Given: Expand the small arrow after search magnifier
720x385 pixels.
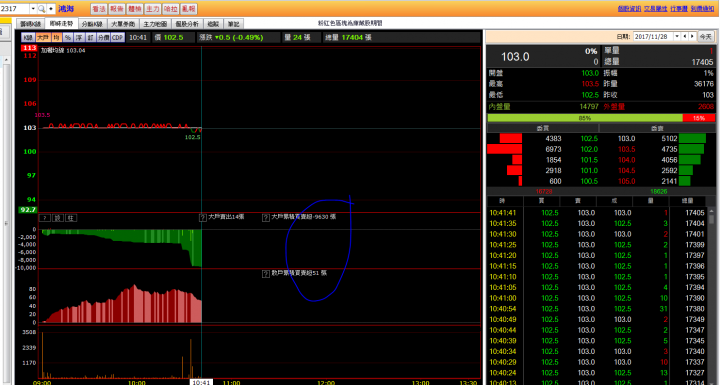Looking at the screenshot, I should [x=51, y=9].
